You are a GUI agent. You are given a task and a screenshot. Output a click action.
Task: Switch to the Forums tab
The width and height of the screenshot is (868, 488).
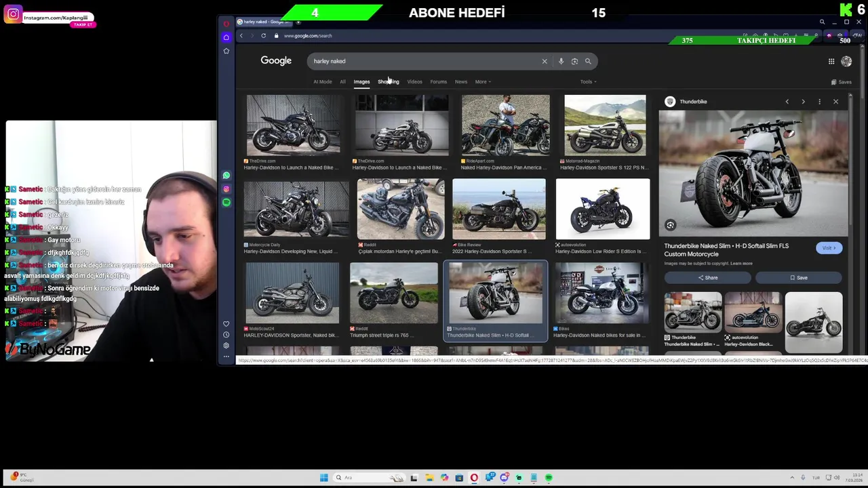pyautogui.click(x=438, y=82)
